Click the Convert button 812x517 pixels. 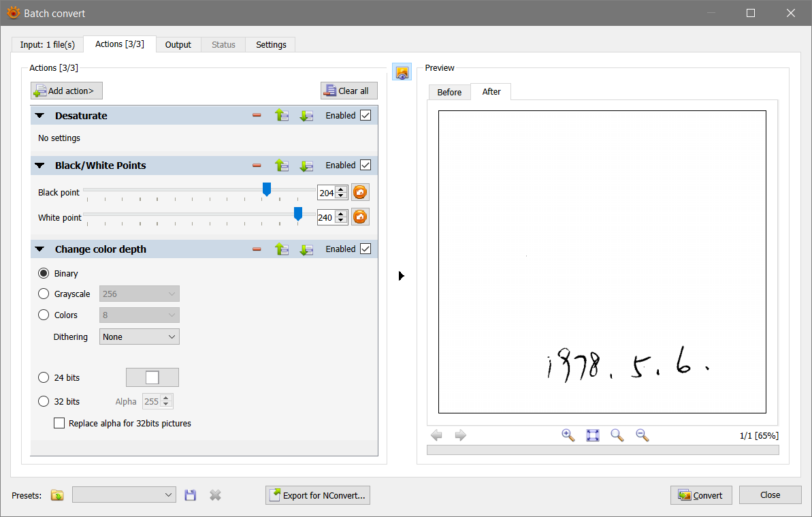[x=701, y=495]
